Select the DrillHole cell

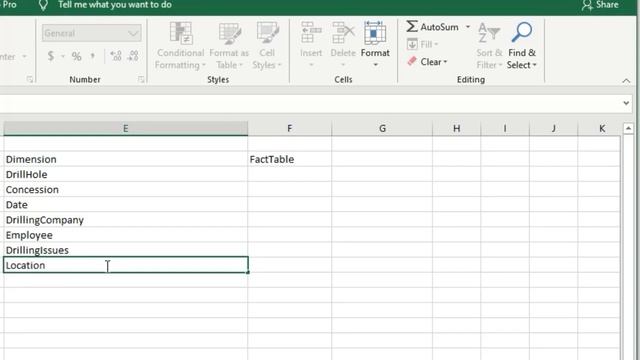125,174
